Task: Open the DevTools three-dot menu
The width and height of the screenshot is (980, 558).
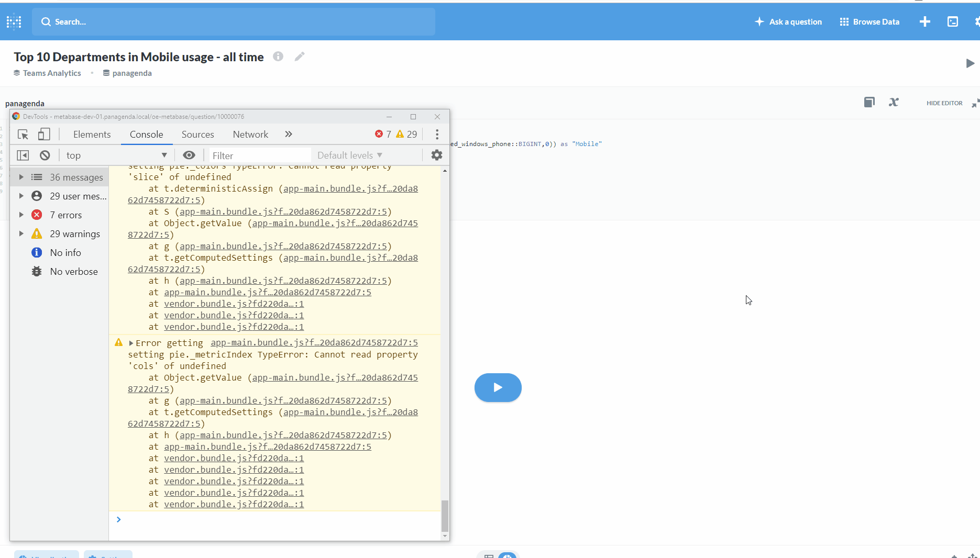Action: pyautogui.click(x=436, y=134)
